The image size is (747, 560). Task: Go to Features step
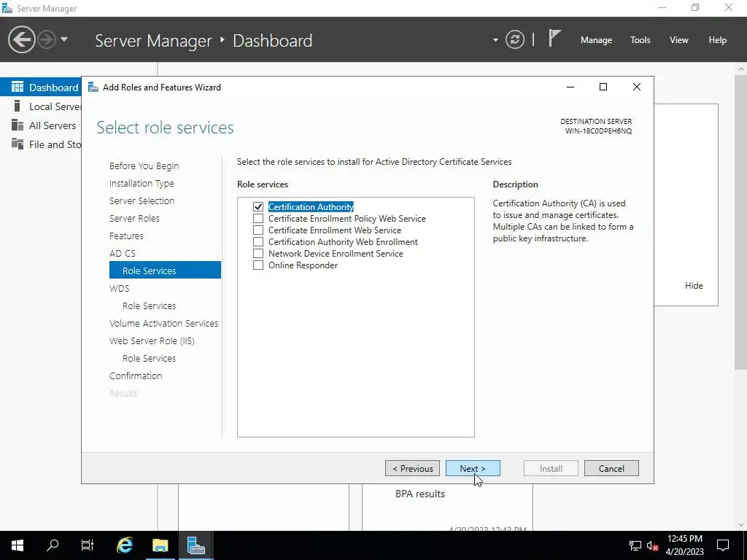click(126, 236)
